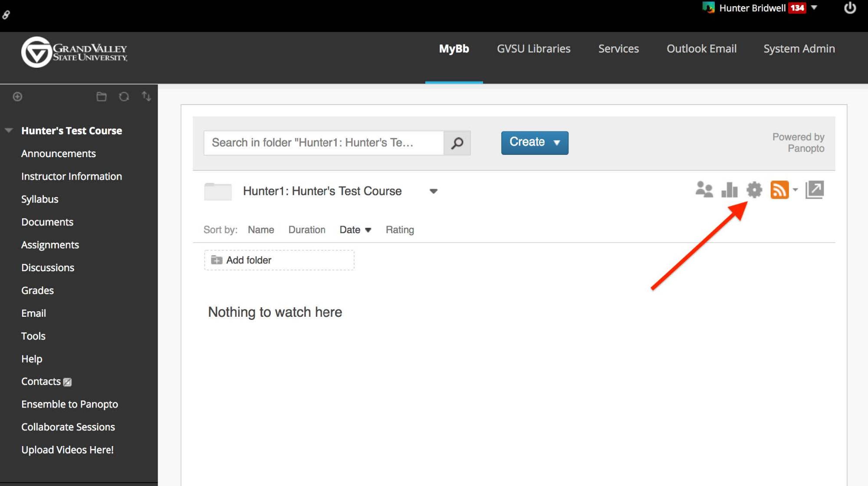
Task: Collapse Hunter's Test Course menu
Action: click(x=9, y=131)
